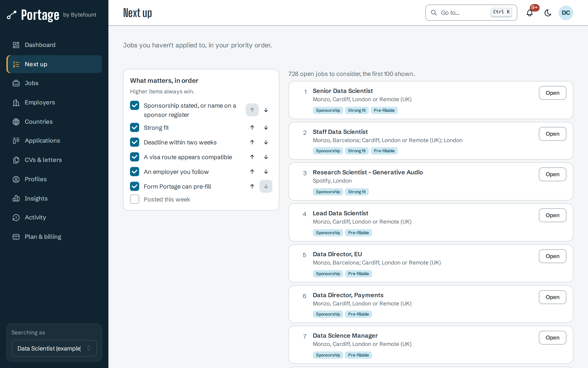The width and height of the screenshot is (588, 368).
Task: Click the Dashboard sidebar icon
Action: coord(16,45)
